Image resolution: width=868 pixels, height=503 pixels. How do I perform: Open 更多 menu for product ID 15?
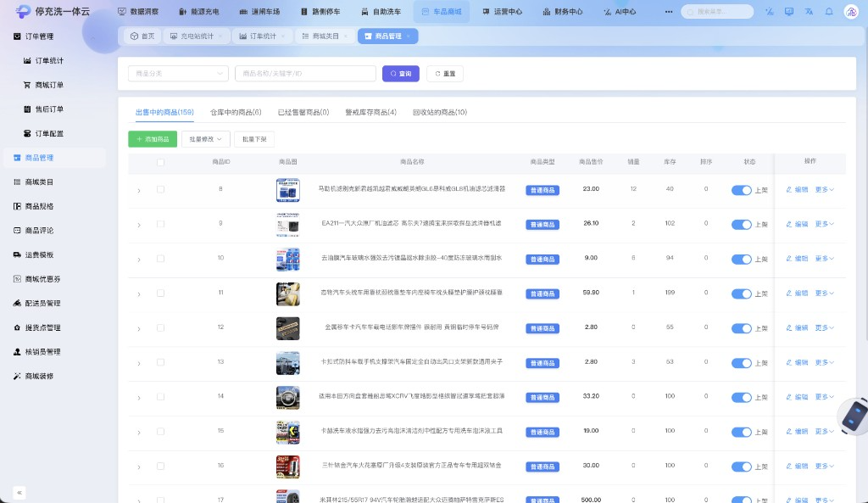point(824,431)
